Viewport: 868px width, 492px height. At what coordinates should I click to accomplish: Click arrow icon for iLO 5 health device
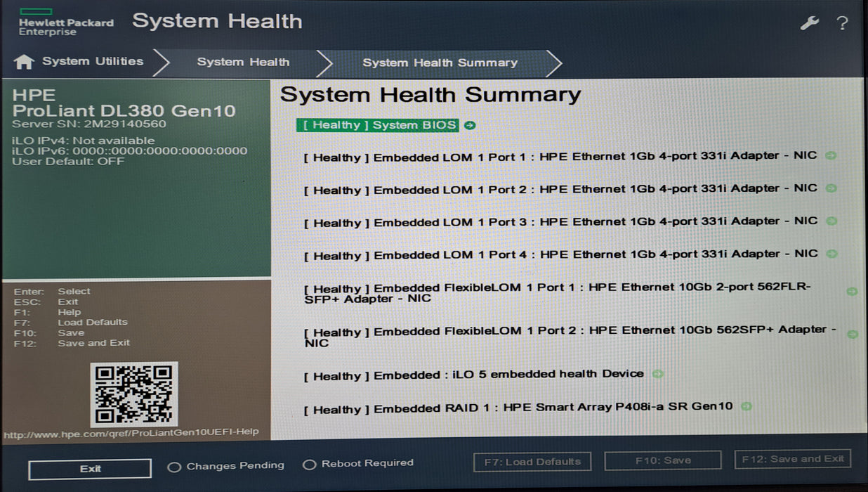coord(657,374)
